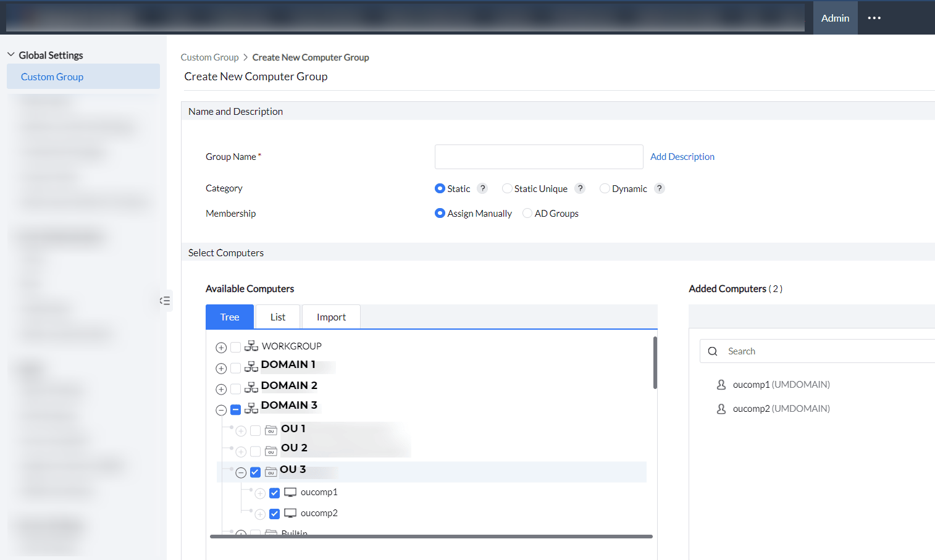Screen dimensions: 935x560
Task: Switch to the List tab
Action: point(277,316)
